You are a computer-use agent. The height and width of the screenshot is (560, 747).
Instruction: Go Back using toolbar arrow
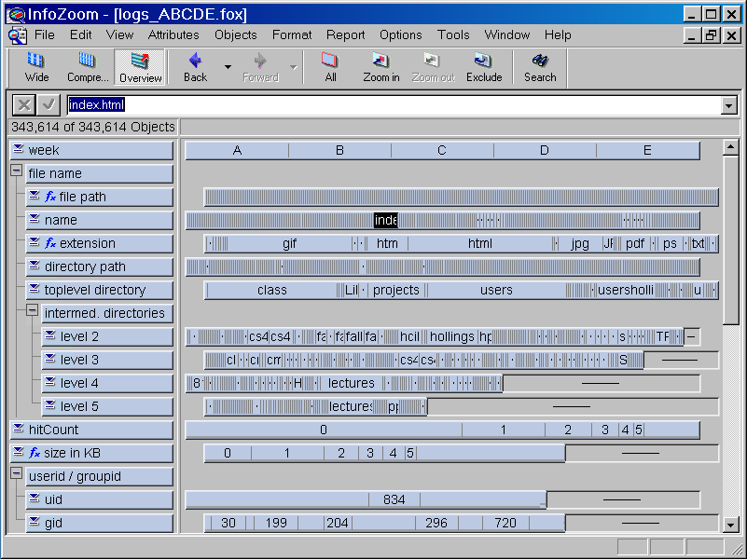[195, 67]
